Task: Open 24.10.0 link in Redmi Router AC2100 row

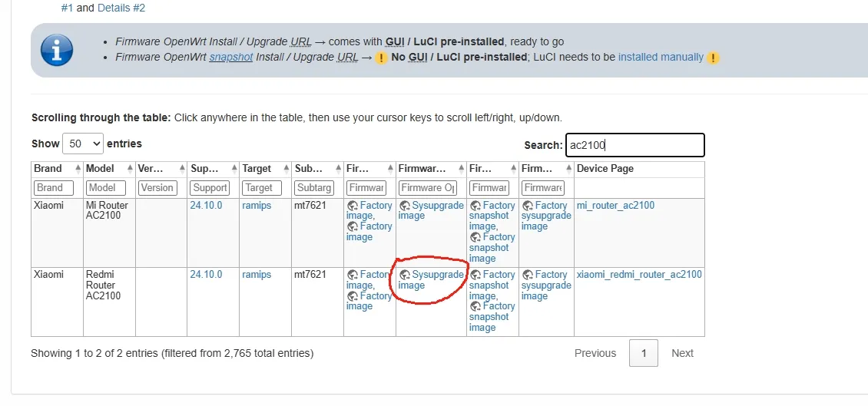Action: 206,274
